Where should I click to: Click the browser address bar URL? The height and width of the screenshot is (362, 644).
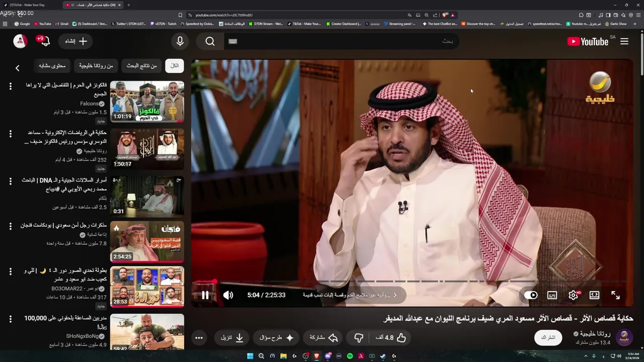coord(224,15)
